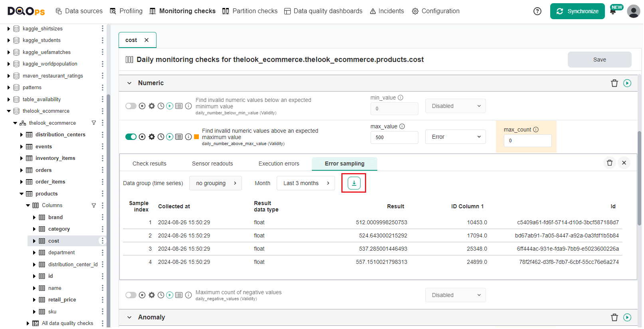
Task: Enable the below minimum value check toggle
Action: coord(131,106)
